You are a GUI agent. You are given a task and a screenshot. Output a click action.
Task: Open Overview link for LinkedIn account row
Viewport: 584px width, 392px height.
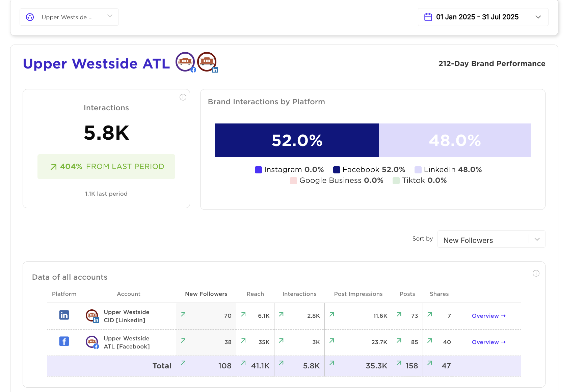click(489, 316)
